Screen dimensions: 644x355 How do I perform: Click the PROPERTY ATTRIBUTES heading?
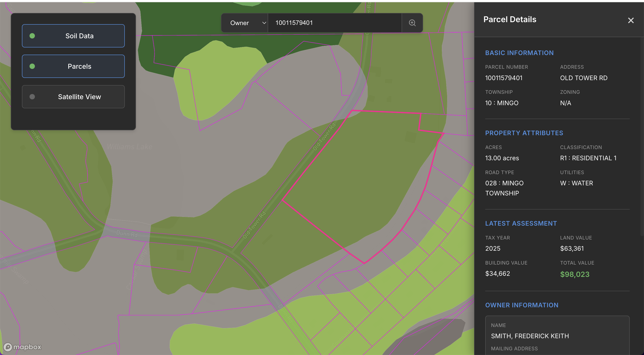524,133
